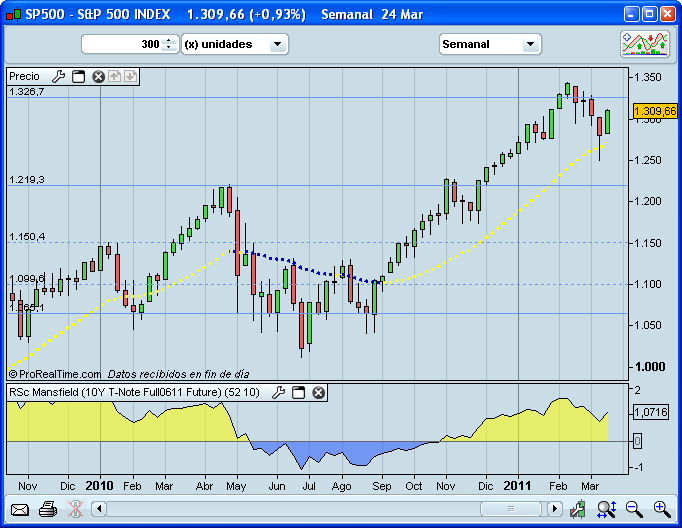Print the chart with printer icon
The width and height of the screenshot is (682, 528).
tap(47, 509)
